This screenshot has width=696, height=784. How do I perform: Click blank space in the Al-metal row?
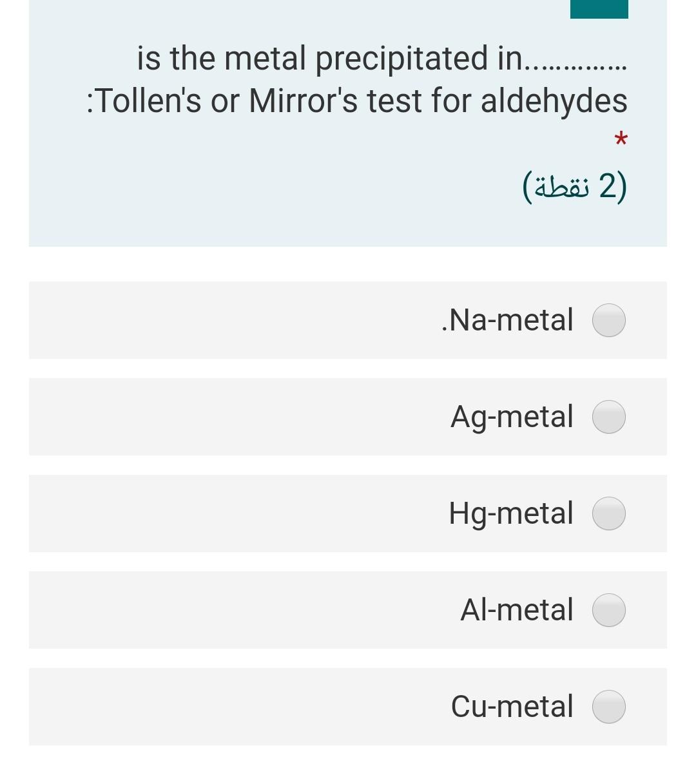(226, 610)
